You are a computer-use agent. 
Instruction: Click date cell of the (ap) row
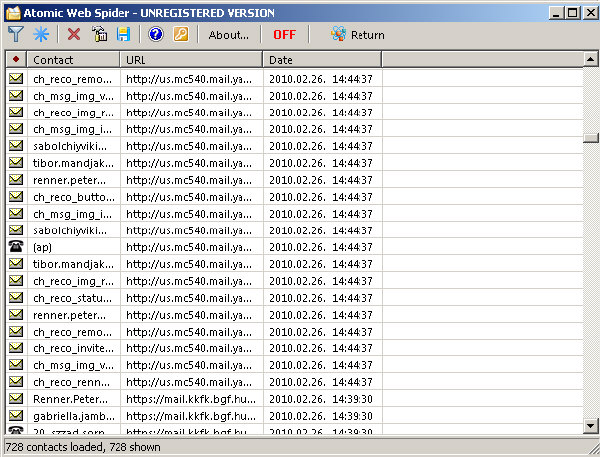point(321,247)
